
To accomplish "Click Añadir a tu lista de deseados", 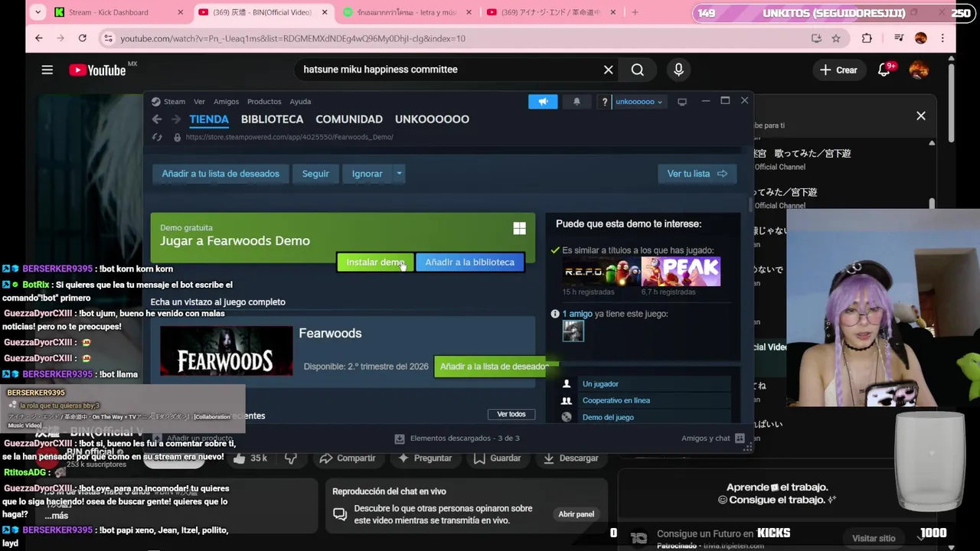I will point(220,174).
